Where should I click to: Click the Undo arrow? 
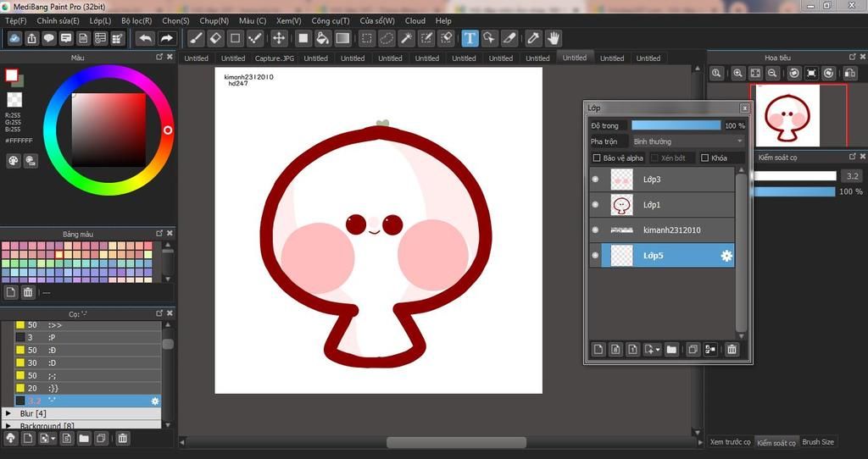146,38
